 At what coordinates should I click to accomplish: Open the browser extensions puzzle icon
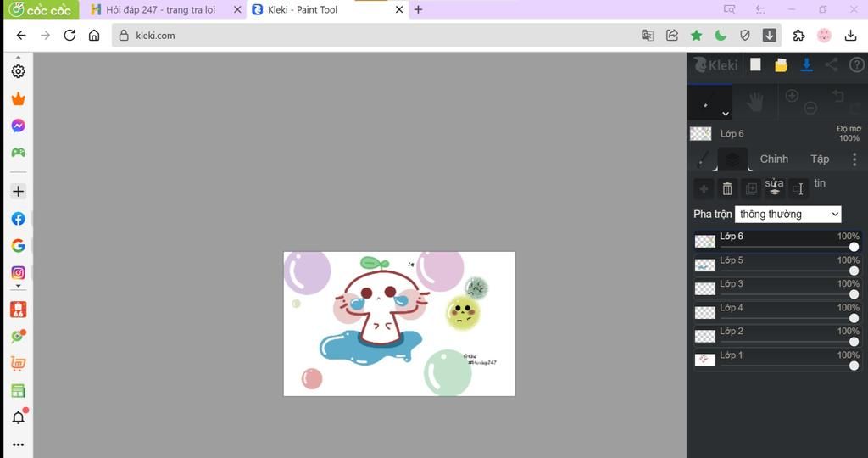pos(798,36)
